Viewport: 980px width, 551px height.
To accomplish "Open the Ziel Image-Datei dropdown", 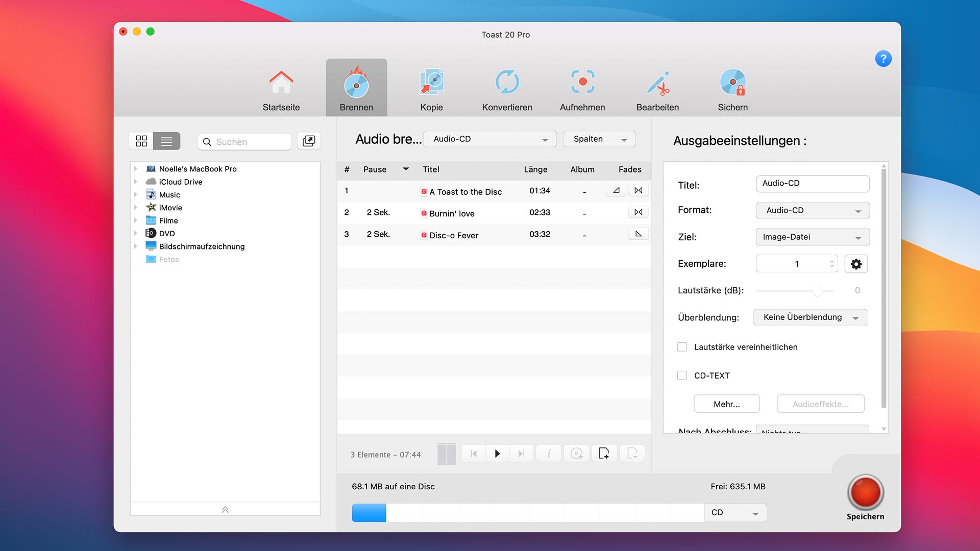I will coord(812,237).
